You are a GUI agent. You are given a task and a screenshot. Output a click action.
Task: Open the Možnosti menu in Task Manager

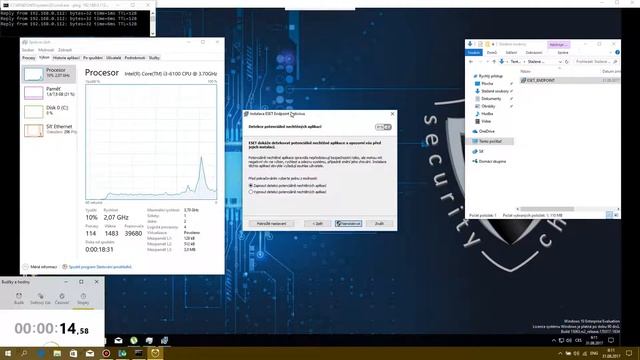click(46, 50)
